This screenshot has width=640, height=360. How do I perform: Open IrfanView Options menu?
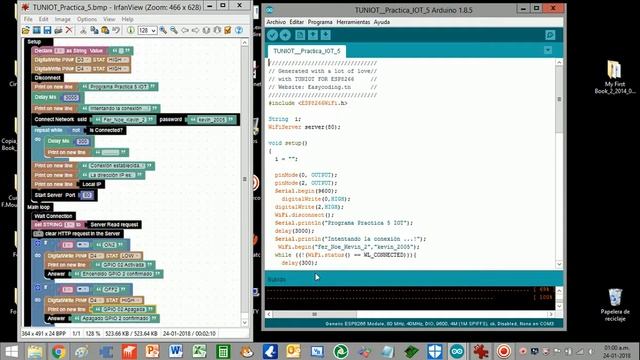[87, 19]
